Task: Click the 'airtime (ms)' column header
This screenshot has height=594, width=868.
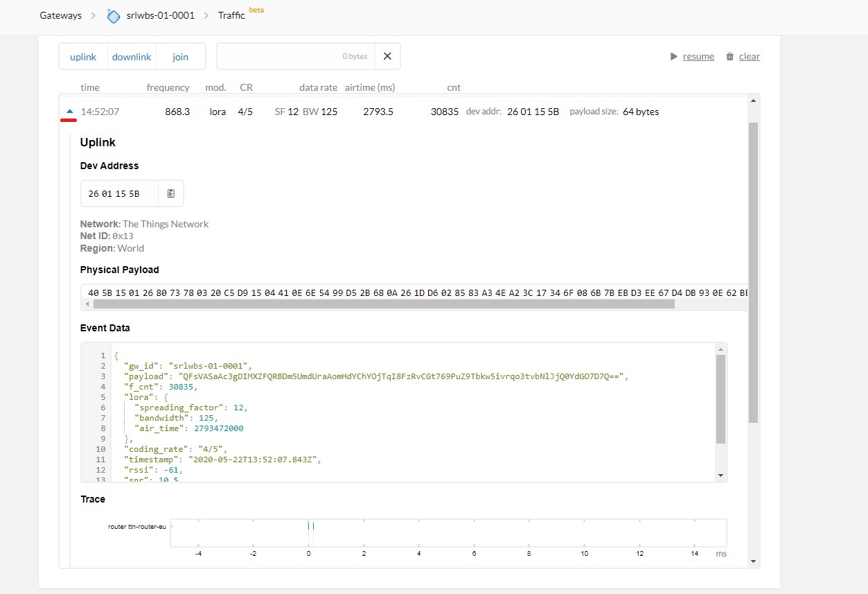Action: pos(369,87)
